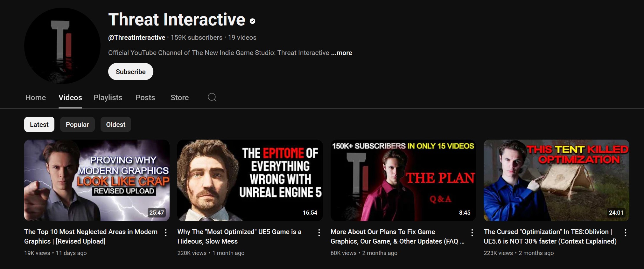Click the "159K subscribers" text

pyautogui.click(x=197, y=38)
